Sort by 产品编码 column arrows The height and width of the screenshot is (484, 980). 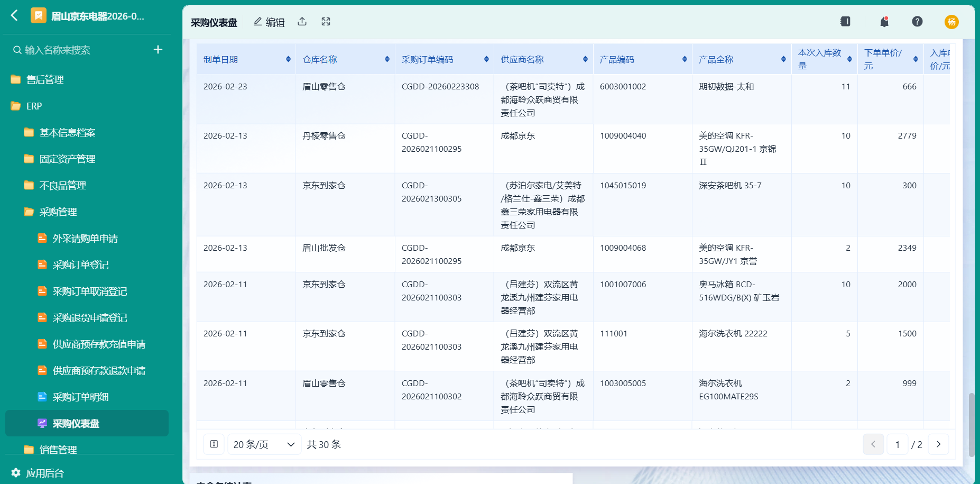click(685, 59)
